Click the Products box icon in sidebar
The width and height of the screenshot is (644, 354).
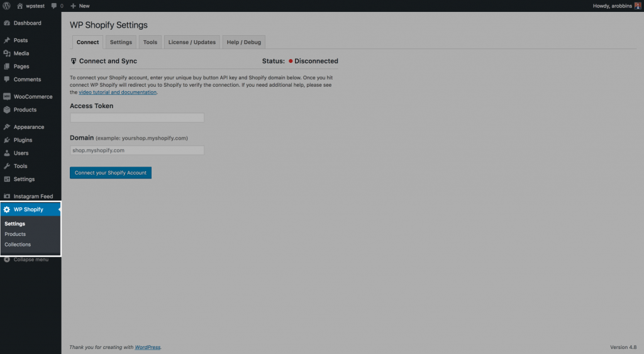7,109
